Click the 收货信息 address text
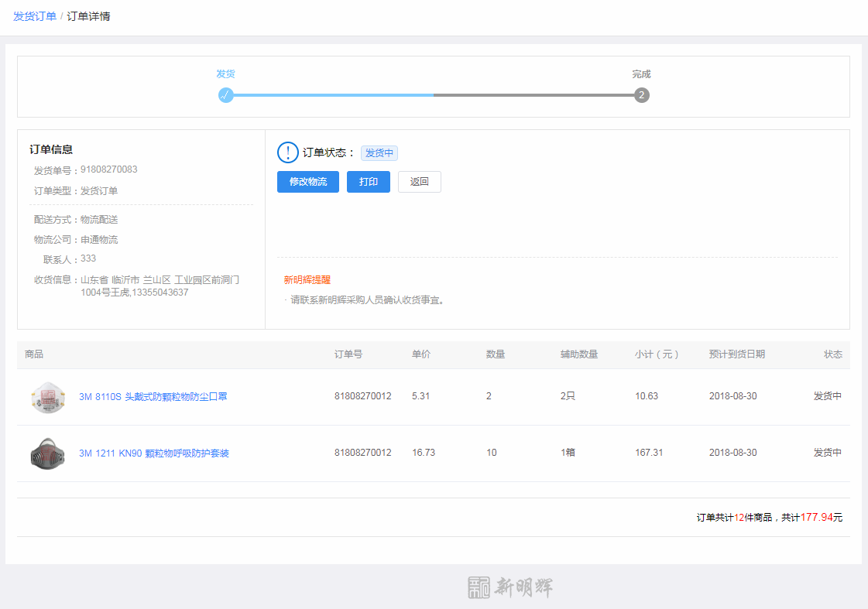This screenshot has height=609, width=868. tap(160, 286)
